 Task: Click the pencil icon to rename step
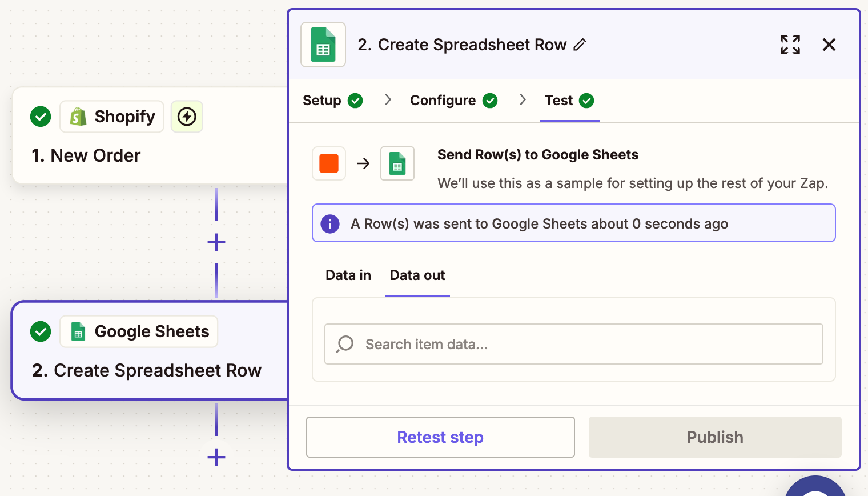[x=580, y=45]
